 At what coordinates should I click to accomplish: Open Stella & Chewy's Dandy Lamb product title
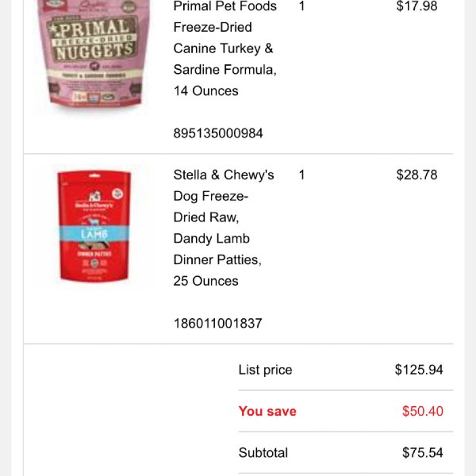(224, 228)
